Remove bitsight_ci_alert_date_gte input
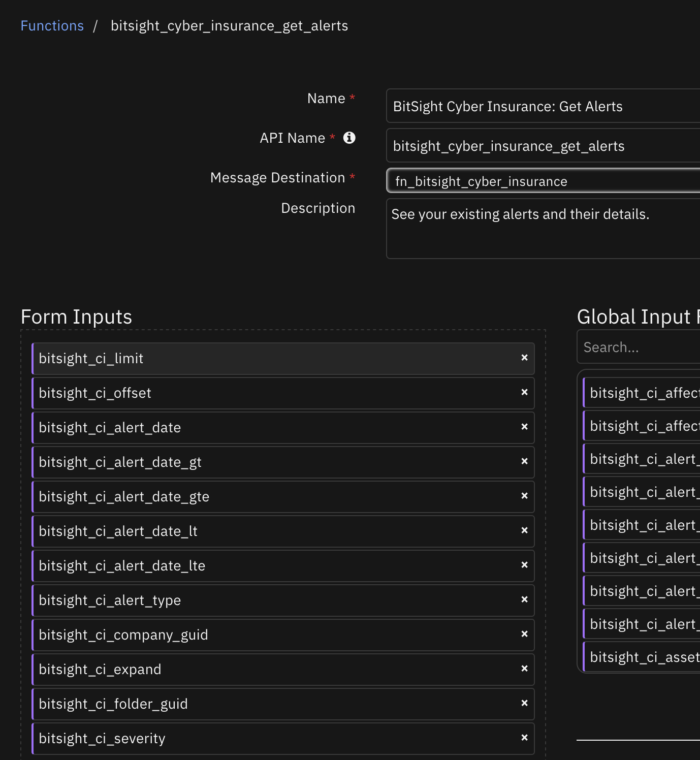 (x=525, y=496)
